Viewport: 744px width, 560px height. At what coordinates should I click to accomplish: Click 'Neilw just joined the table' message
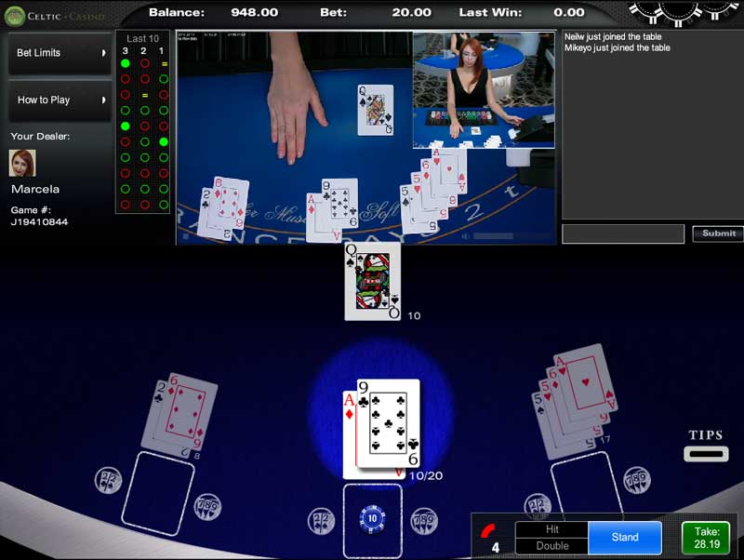click(613, 36)
